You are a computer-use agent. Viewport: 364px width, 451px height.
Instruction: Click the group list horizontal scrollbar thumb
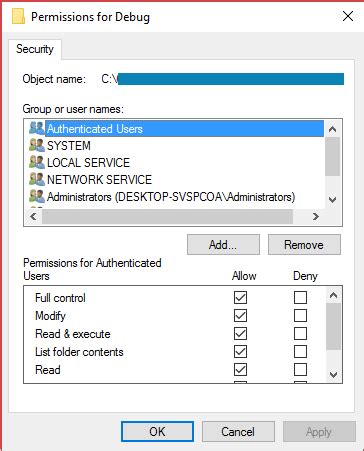pyautogui.click(x=167, y=217)
